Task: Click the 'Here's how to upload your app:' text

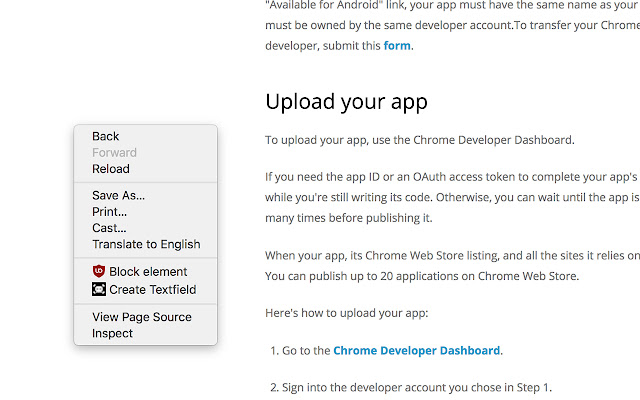Action: (x=347, y=313)
